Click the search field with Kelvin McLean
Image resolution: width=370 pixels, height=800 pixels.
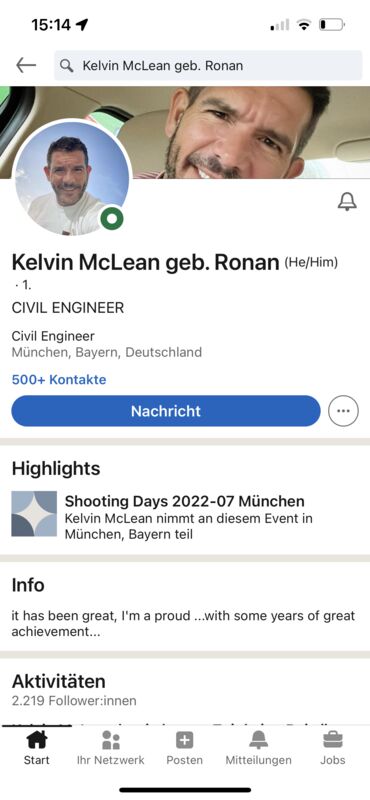tap(208, 65)
